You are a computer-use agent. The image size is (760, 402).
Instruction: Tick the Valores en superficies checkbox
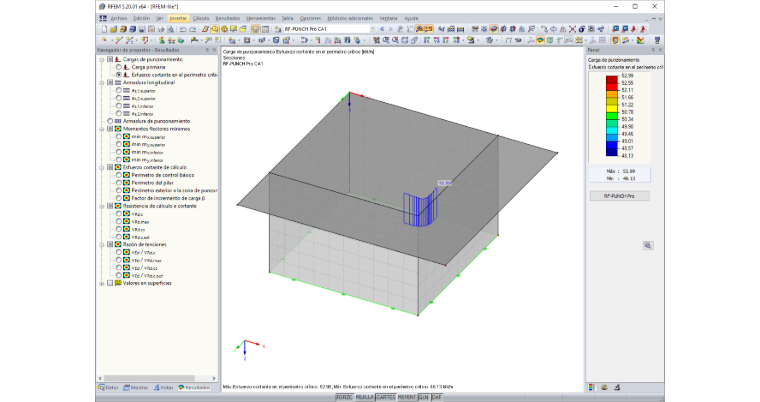[110, 283]
